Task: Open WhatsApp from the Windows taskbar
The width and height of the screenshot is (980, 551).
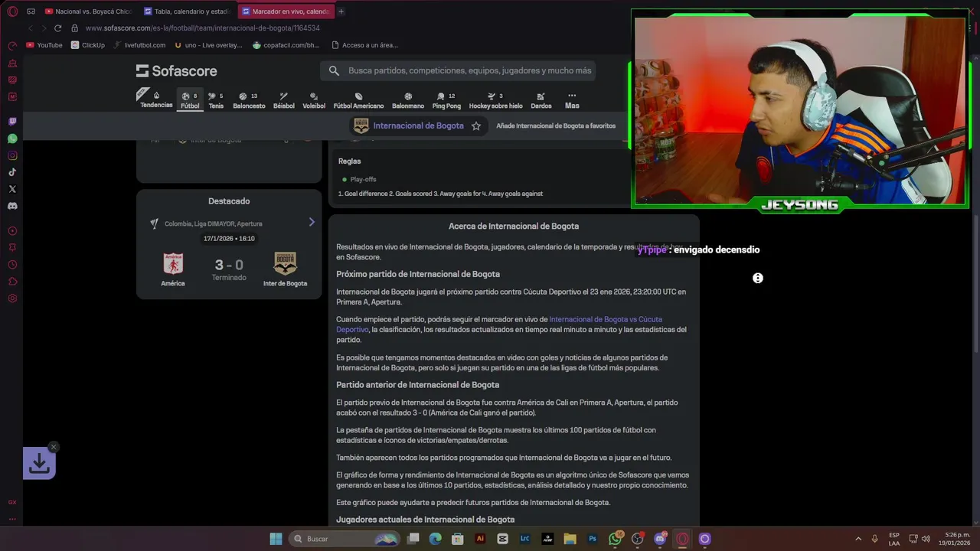Action: coord(615,539)
